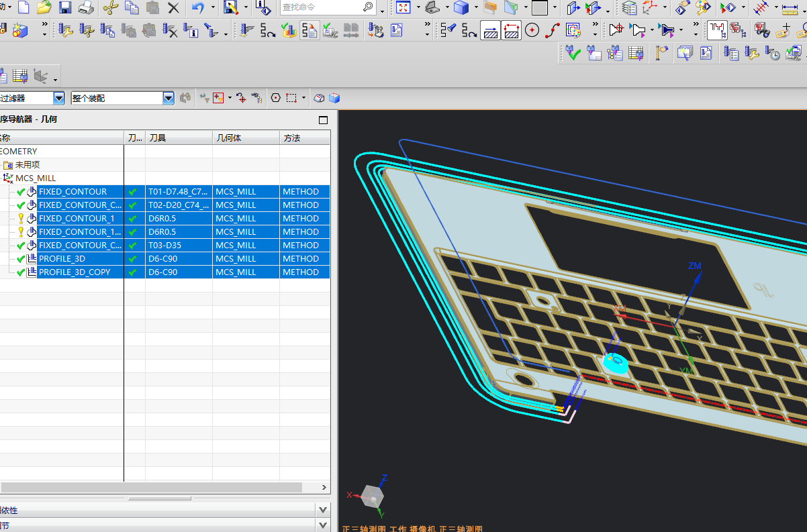Click the circle with red center point icon
807x532 pixels.
click(532, 30)
